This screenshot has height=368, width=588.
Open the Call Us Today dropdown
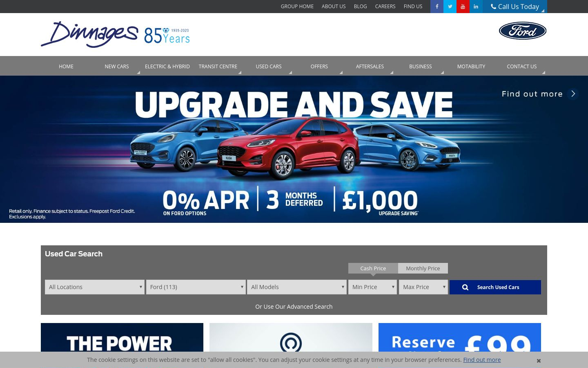point(515,7)
